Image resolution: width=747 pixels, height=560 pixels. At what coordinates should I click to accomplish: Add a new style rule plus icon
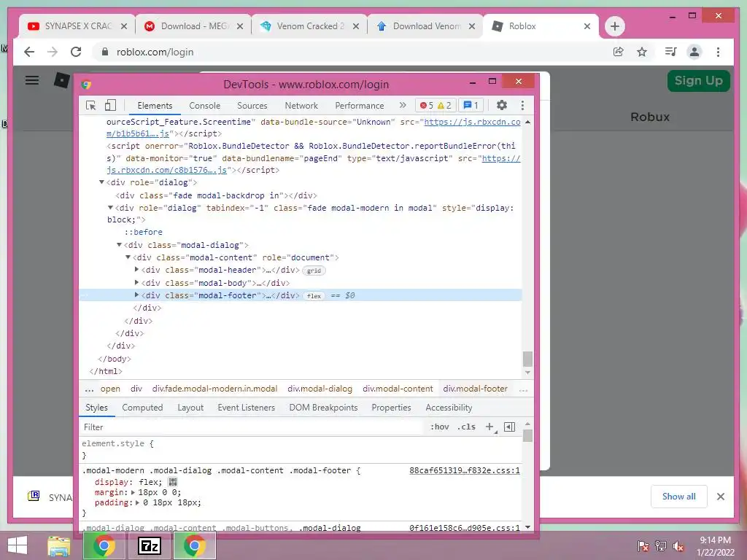[489, 427]
